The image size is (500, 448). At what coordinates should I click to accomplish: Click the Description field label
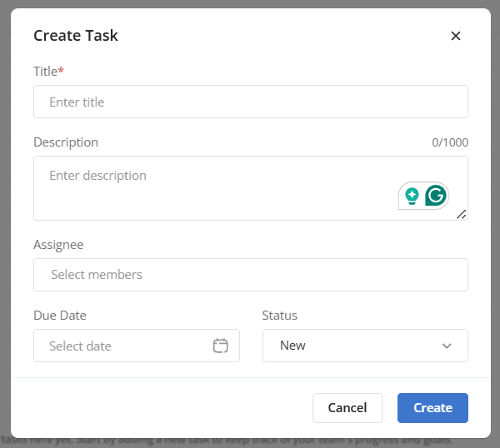(66, 142)
